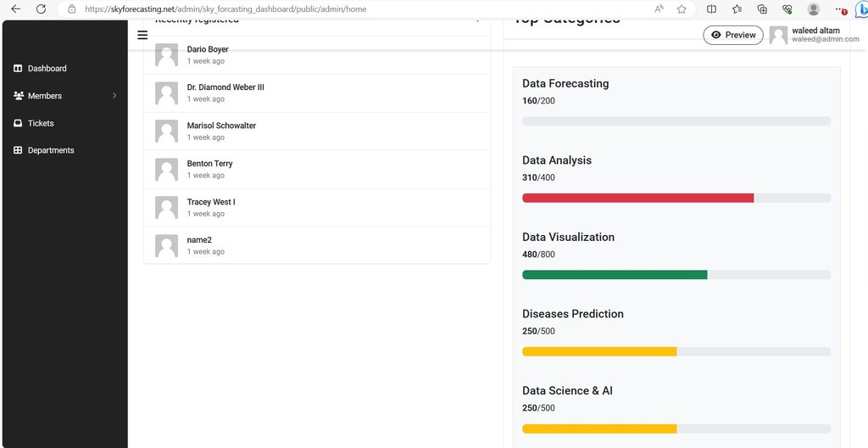View site info via the lock icon

(71, 8)
